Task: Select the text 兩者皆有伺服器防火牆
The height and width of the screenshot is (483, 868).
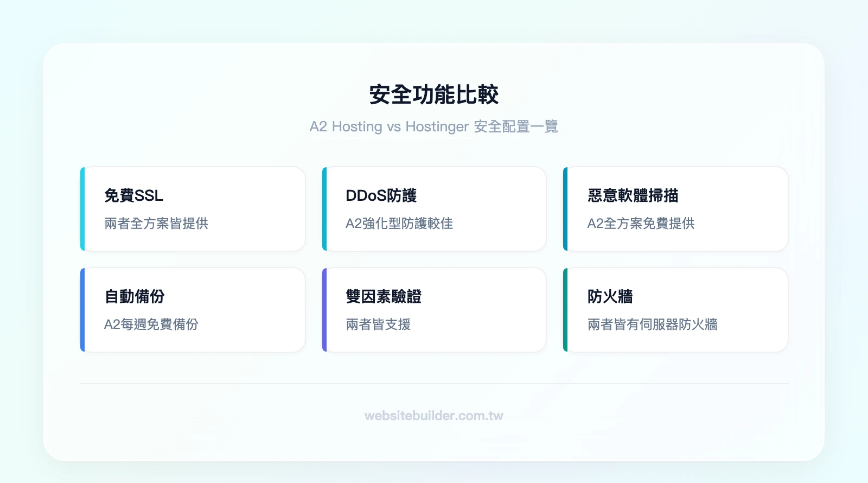Action: point(653,325)
